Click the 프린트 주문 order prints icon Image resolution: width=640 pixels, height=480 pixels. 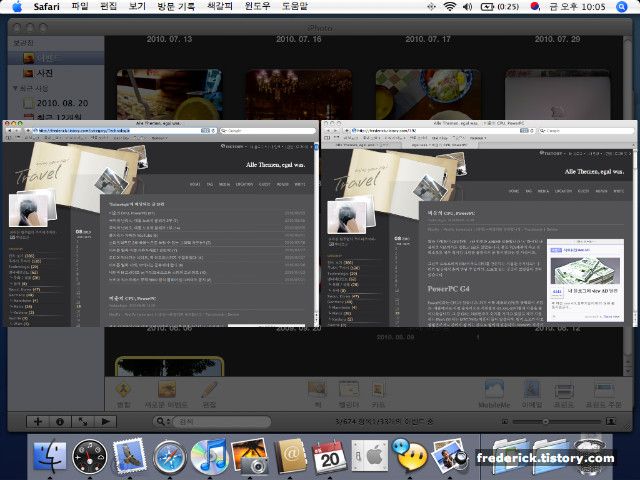(604, 391)
